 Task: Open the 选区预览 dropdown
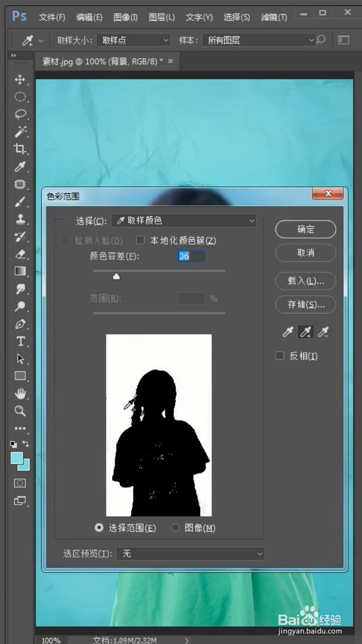pyautogui.click(x=190, y=553)
